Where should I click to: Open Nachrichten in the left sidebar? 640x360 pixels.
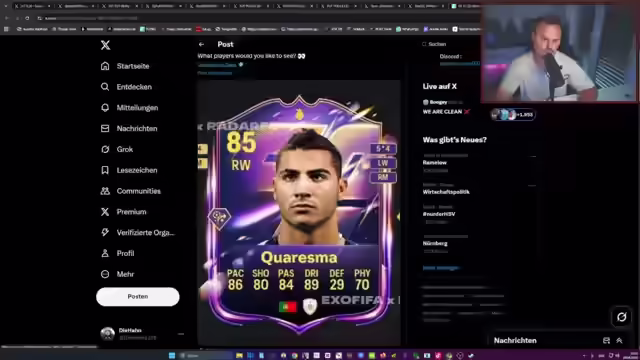click(x=129, y=129)
